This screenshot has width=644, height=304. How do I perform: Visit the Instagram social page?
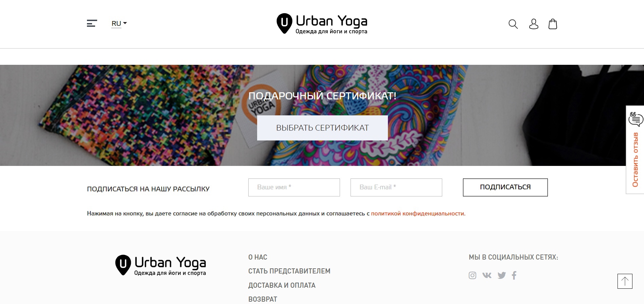pos(472,275)
